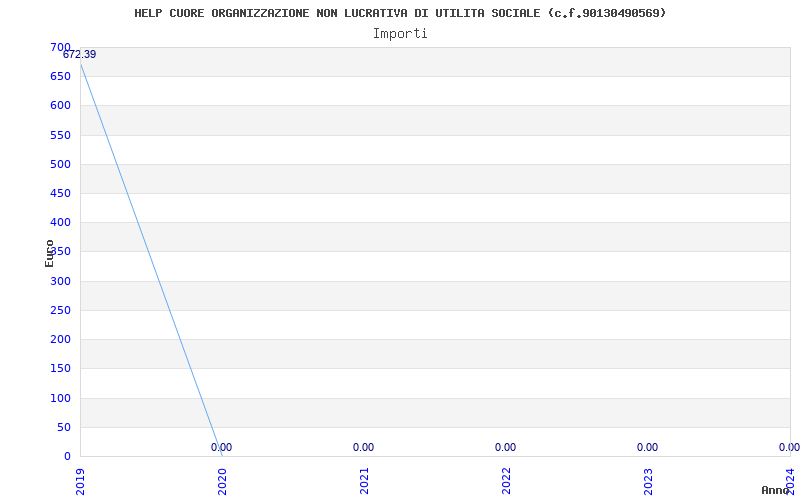The height and width of the screenshot is (500, 800).
Task: Click the 250 y-axis tick label
Action: point(60,310)
